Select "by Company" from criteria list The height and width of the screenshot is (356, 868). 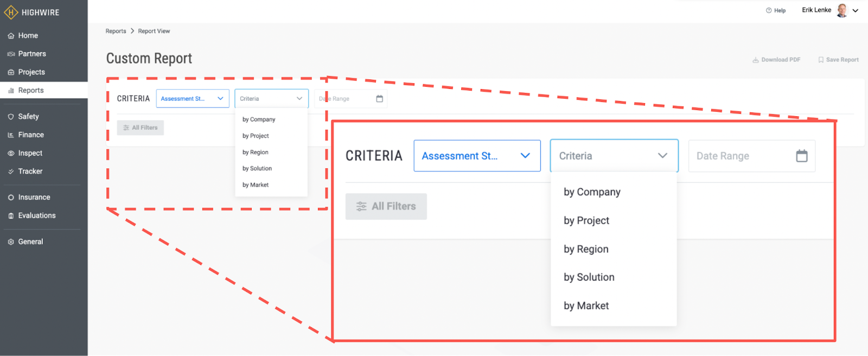click(259, 119)
